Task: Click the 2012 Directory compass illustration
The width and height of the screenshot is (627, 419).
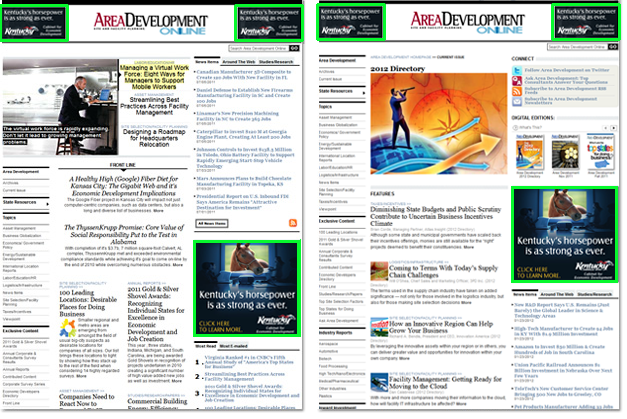Action: (x=439, y=124)
